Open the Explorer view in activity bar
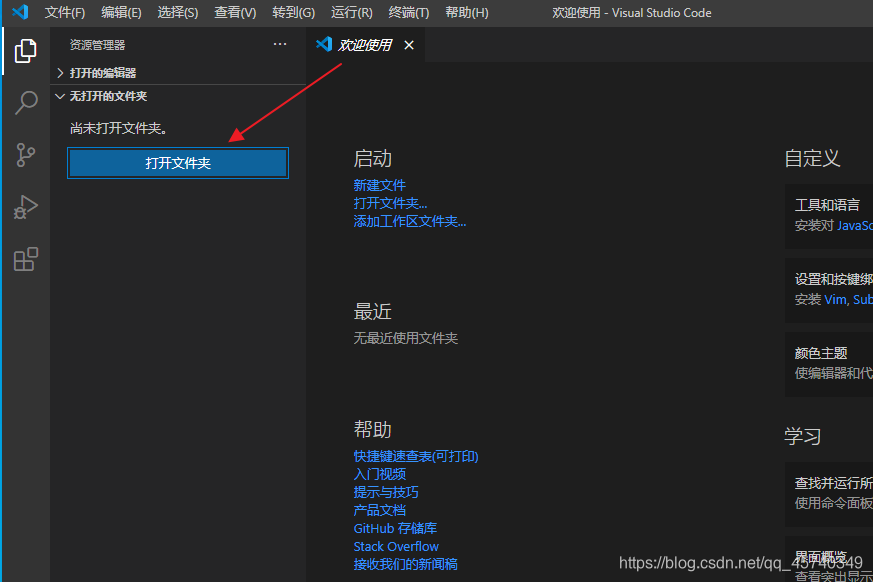The image size is (873, 582). (26, 51)
